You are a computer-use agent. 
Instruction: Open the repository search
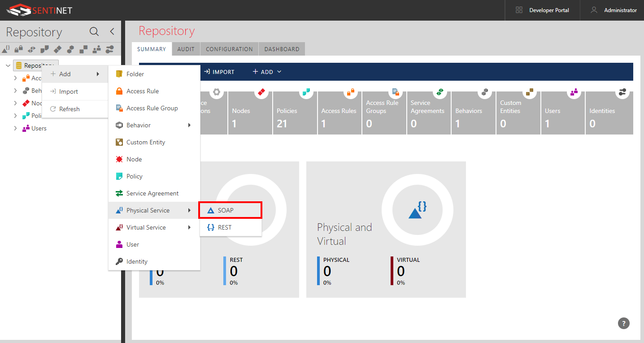click(x=94, y=31)
